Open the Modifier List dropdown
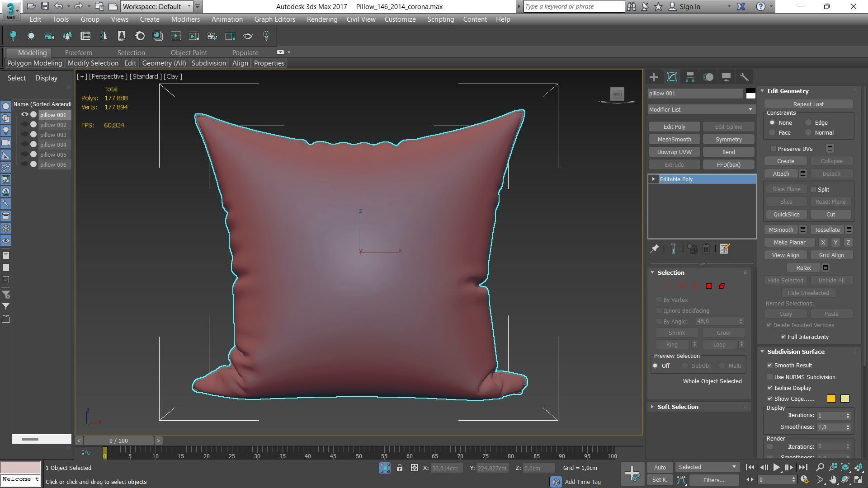 701,109
